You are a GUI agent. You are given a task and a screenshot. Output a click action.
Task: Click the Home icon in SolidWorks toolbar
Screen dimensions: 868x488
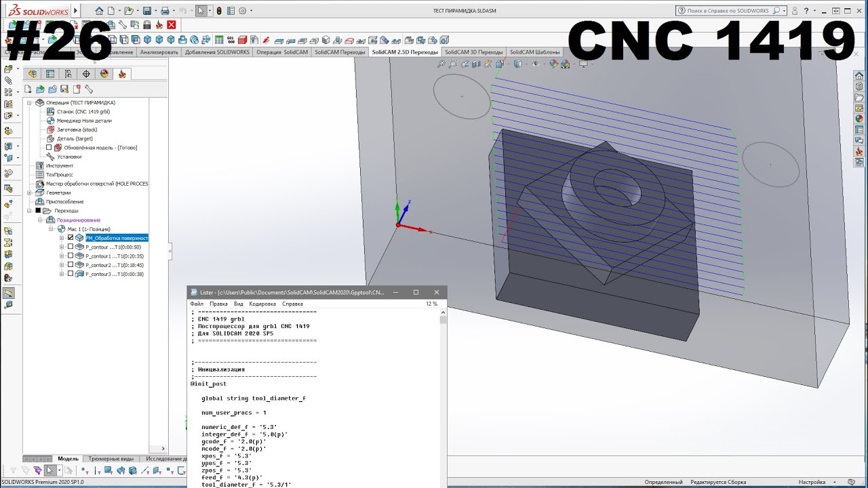[x=99, y=11]
